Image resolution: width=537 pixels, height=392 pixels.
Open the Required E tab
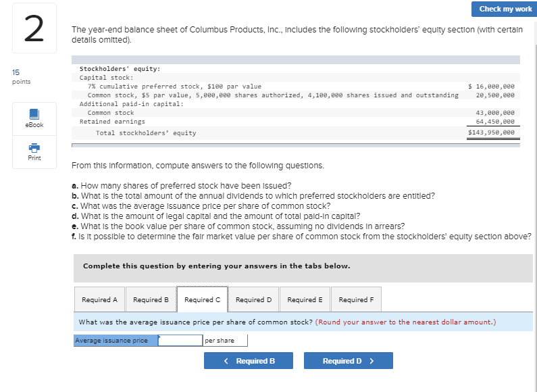(305, 299)
